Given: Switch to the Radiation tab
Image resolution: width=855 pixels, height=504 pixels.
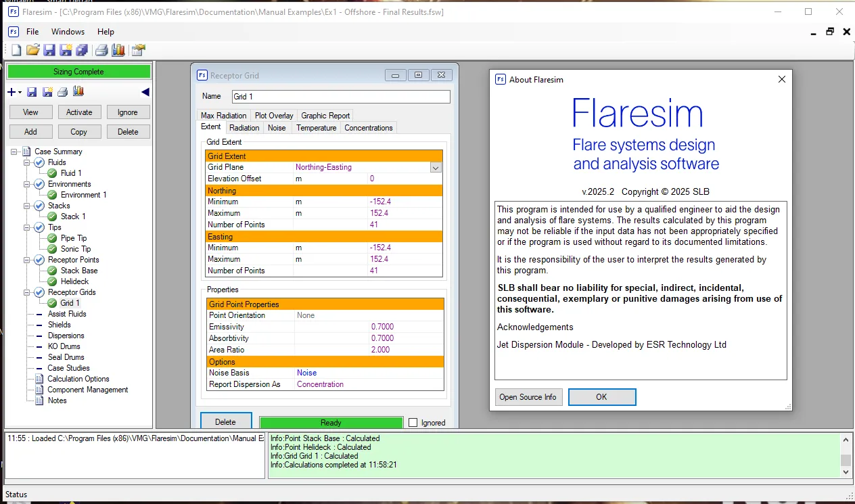Looking at the screenshot, I should click(x=244, y=128).
